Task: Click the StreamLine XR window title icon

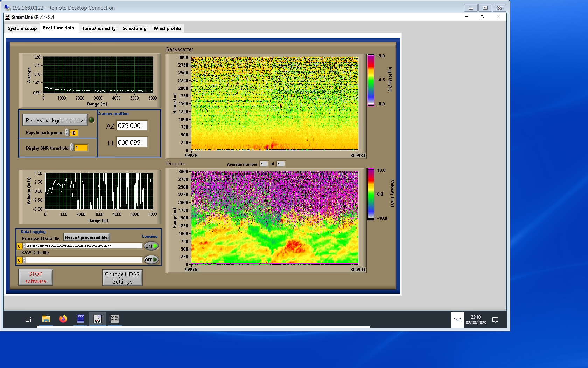Action: 7,17
